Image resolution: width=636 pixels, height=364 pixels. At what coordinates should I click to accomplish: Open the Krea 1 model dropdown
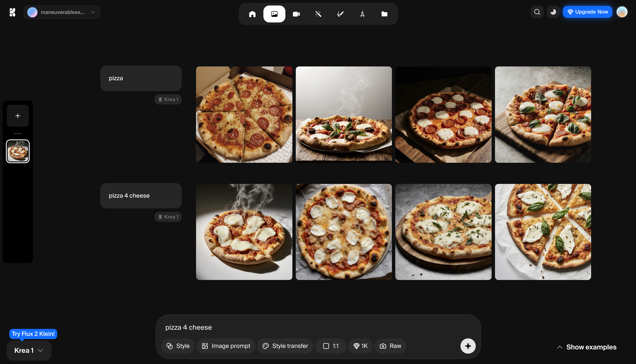tap(29, 350)
